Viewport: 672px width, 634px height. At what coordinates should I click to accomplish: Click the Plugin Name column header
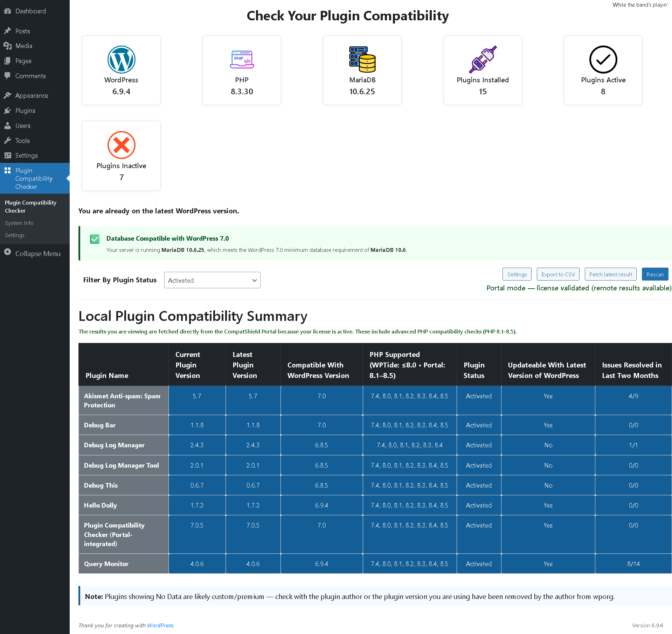coord(107,375)
